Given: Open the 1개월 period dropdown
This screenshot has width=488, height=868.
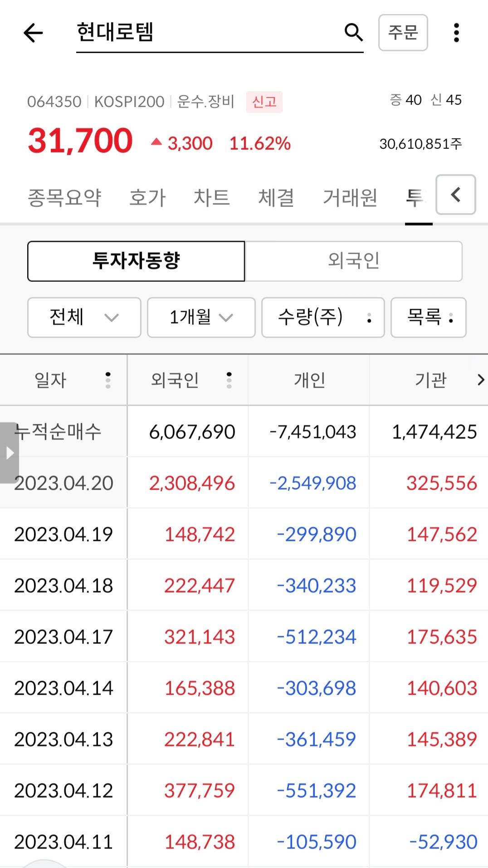Looking at the screenshot, I should click(x=201, y=318).
